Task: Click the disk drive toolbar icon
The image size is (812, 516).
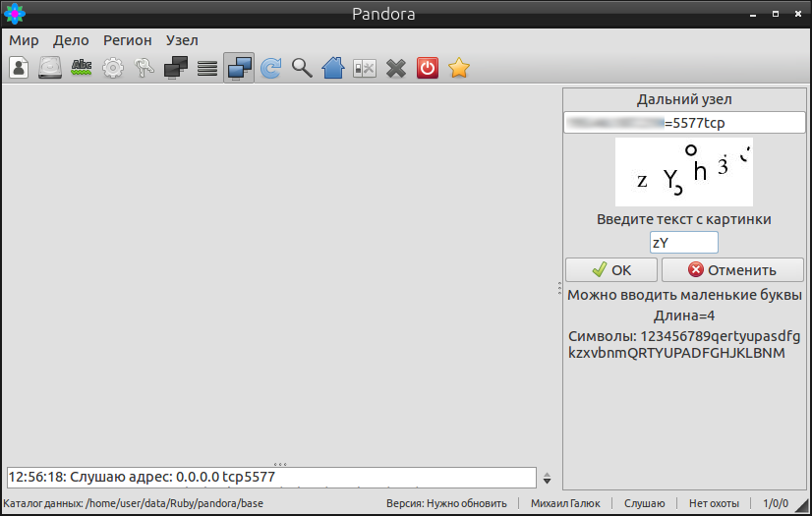Action: 50,68
